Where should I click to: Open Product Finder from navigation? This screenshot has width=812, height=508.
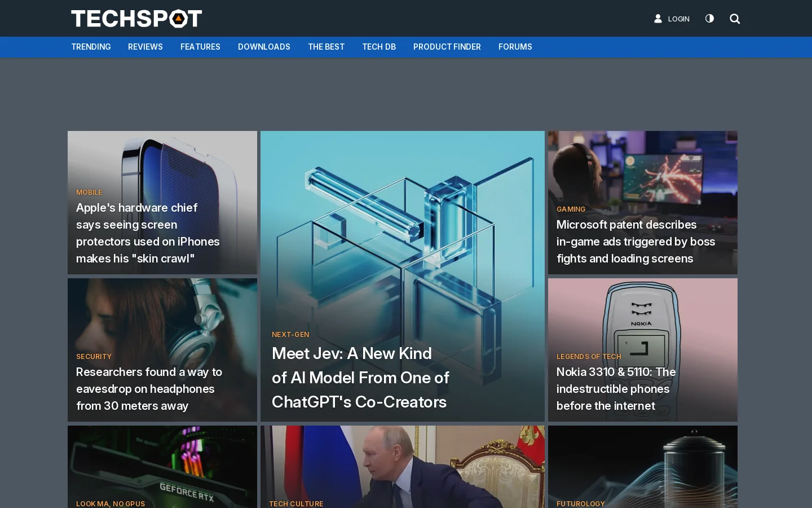pos(447,47)
